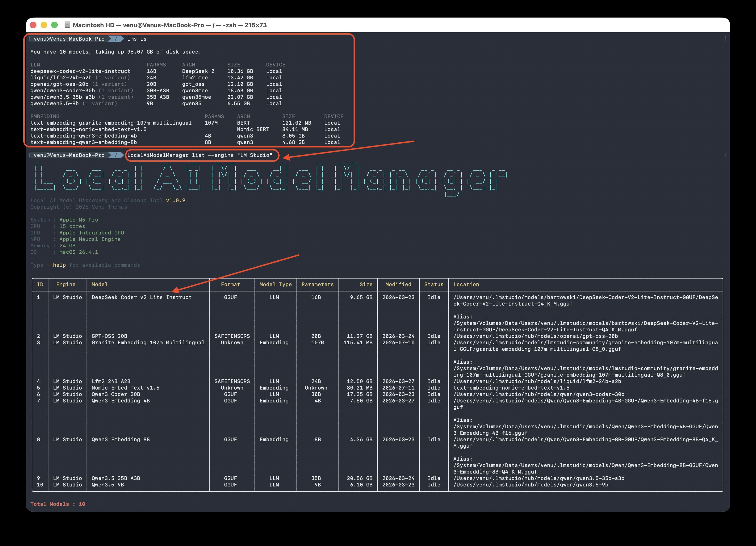Screen dimensions: 756x546
Task: Select qwen/qwen3-coder-30b row in lms list
Action: coord(156,91)
